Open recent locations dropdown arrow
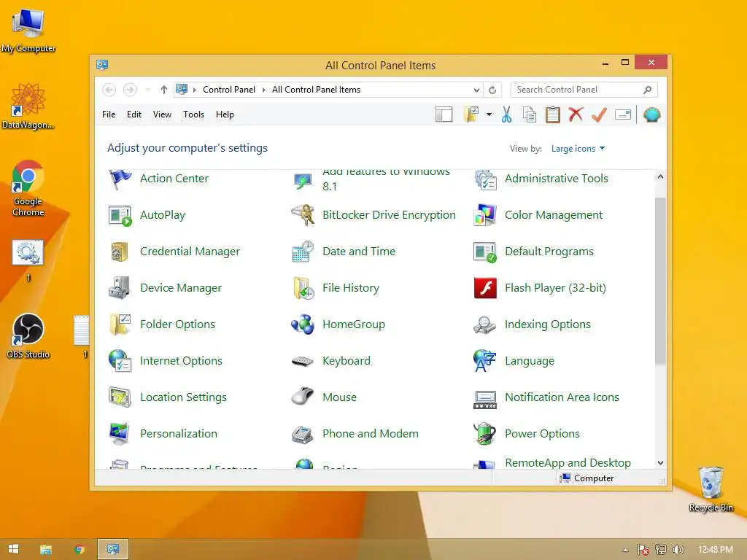The image size is (747, 560). coord(148,90)
